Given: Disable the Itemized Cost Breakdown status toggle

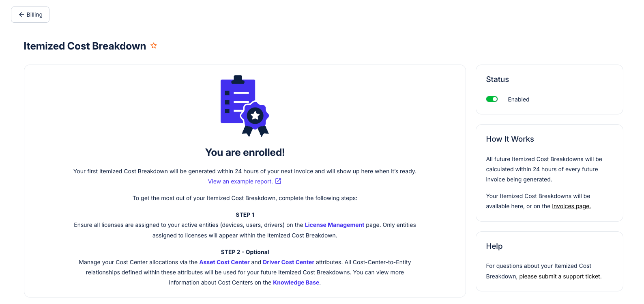Looking at the screenshot, I should coord(492,99).
